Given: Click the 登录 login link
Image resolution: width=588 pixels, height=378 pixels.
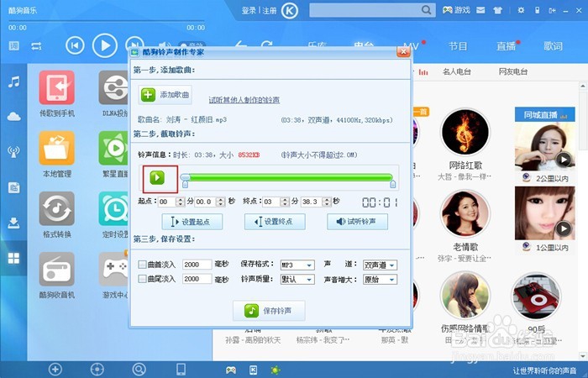Looking at the screenshot, I should (249, 10).
